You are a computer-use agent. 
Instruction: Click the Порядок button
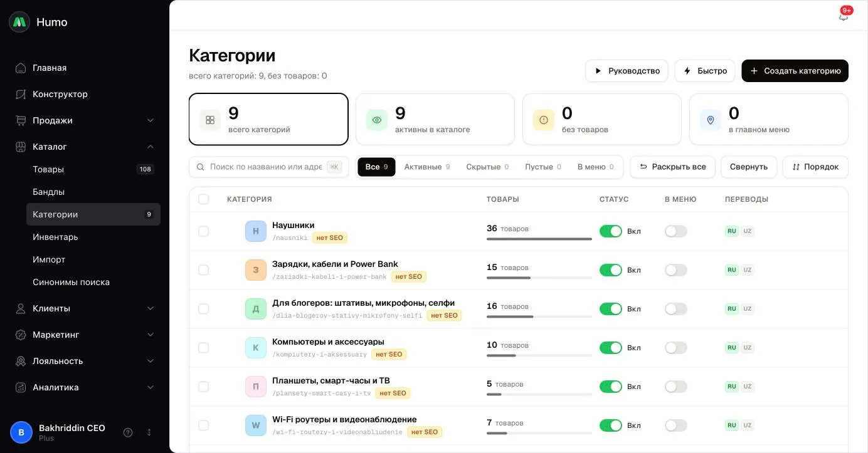click(x=815, y=167)
